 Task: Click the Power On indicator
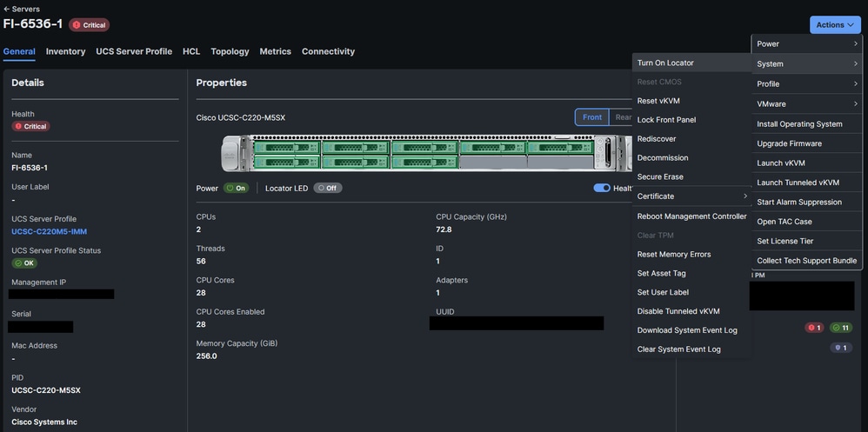(236, 188)
